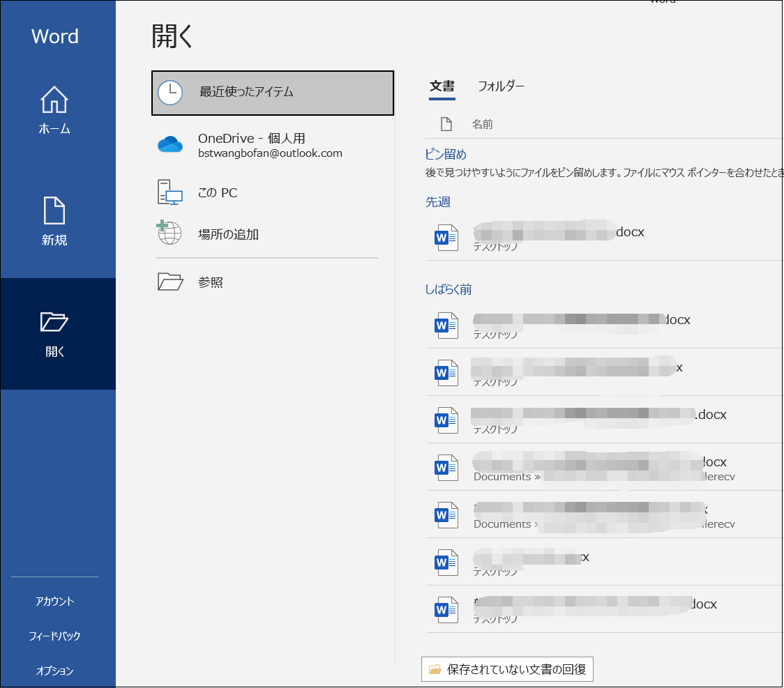The width and height of the screenshot is (784, 688).
Task: Click the Open (開く) folder icon in sidebar
Action: pos(54,321)
